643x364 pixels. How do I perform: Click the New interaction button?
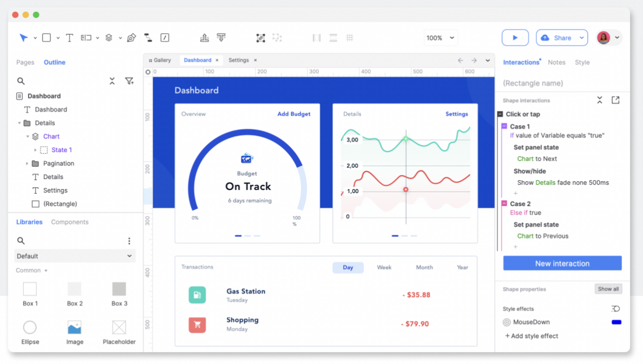click(562, 263)
